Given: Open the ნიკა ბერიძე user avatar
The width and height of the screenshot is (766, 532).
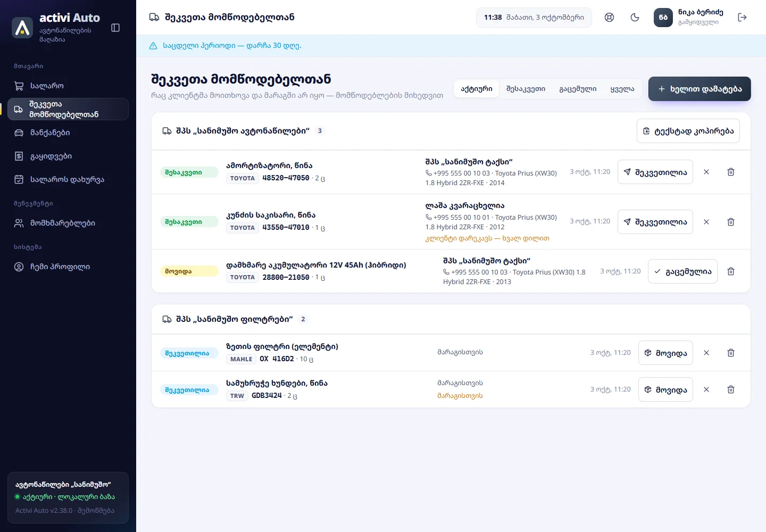Looking at the screenshot, I should tap(663, 18).
